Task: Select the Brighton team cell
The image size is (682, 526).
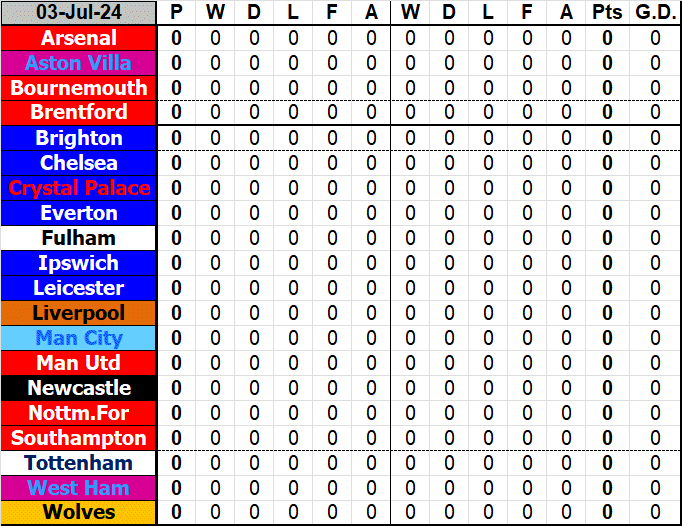Action: pyautogui.click(x=79, y=138)
